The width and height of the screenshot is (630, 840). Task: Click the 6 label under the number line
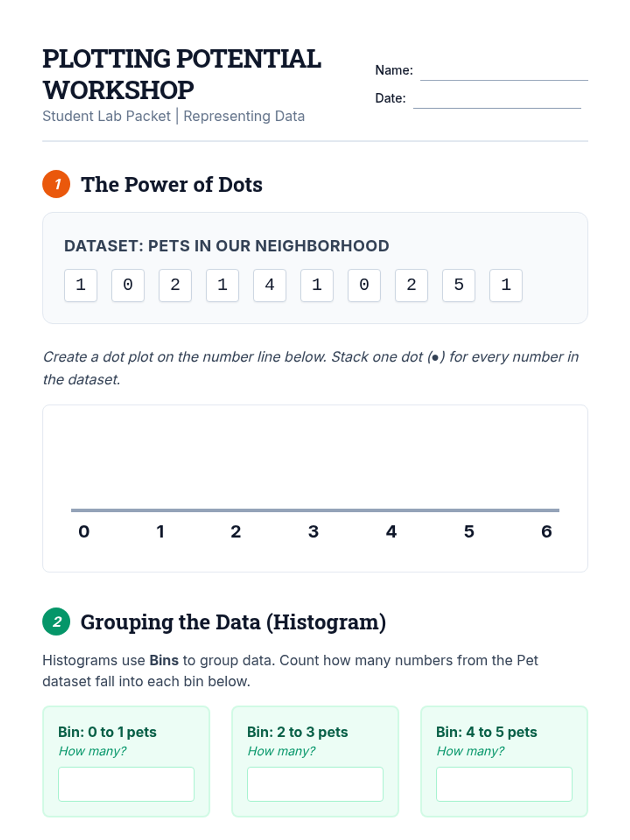pyautogui.click(x=547, y=531)
